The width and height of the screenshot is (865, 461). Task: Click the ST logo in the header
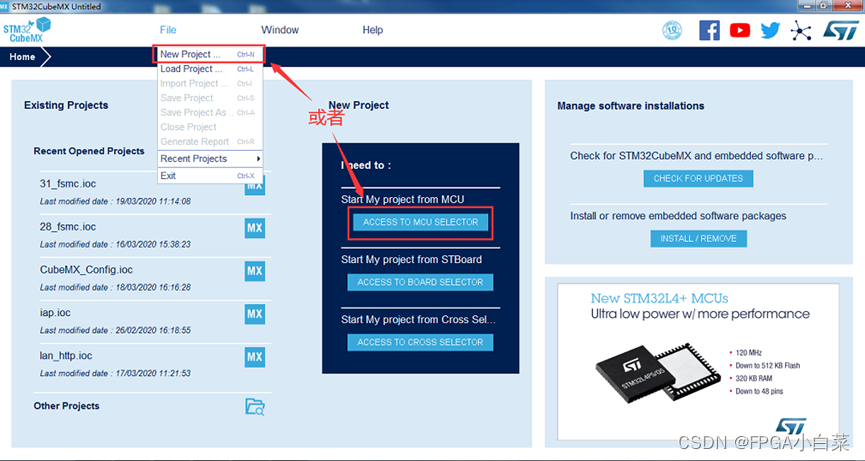pyautogui.click(x=841, y=30)
